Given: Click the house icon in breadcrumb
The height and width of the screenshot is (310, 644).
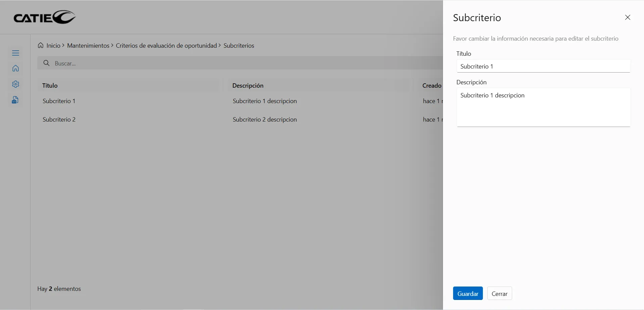Looking at the screenshot, I should click(41, 45).
